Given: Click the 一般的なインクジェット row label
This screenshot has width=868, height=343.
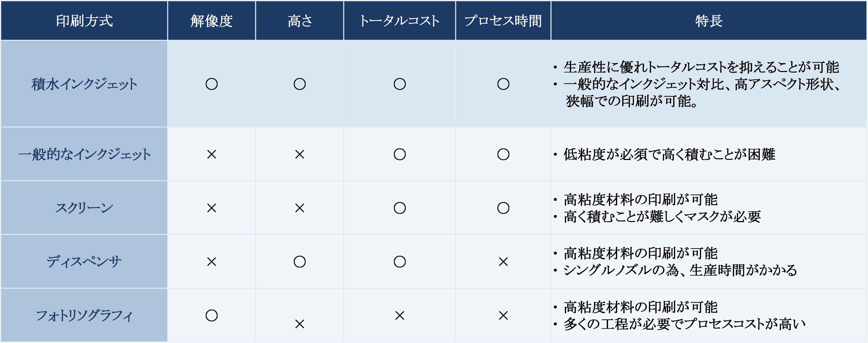Looking at the screenshot, I should [x=84, y=155].
